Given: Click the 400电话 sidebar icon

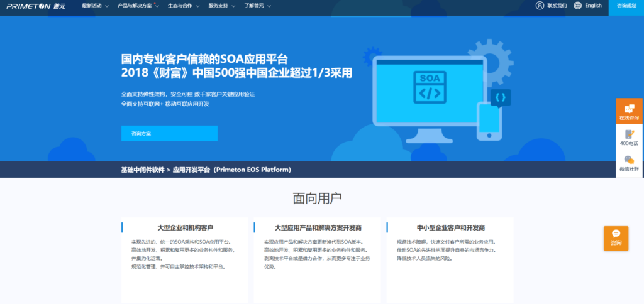Looking at the screenshot, I should [x=629, y=138].
